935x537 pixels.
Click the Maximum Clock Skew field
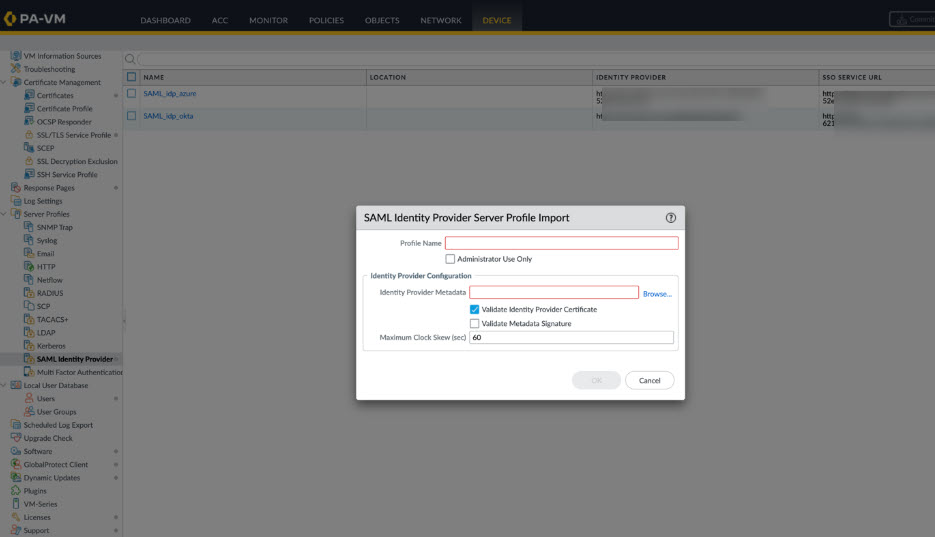coord(571,337)
